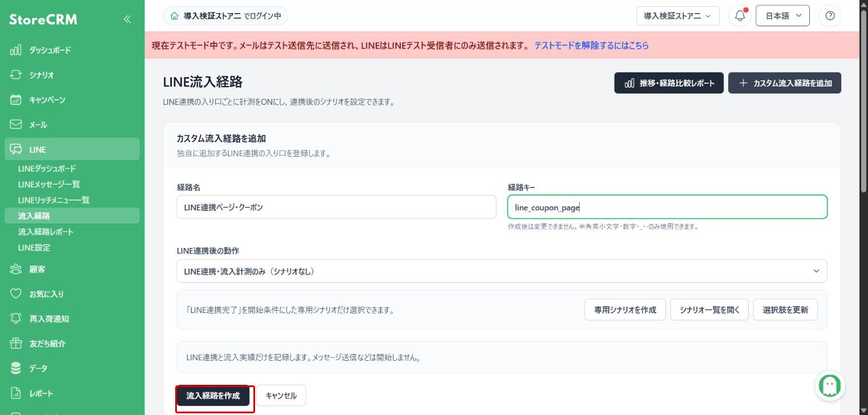Click カスタム流入経路を追加 button in the header
The height and width of the screenshot is (415, 868).
pyautogui.click(x=785, y=83)
